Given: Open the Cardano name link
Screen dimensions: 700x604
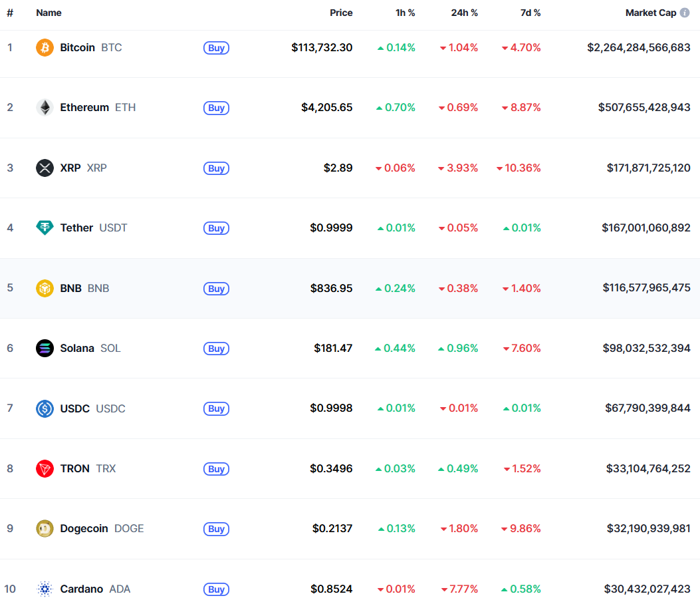Looking at the screenshot, I should pos(81,589).
